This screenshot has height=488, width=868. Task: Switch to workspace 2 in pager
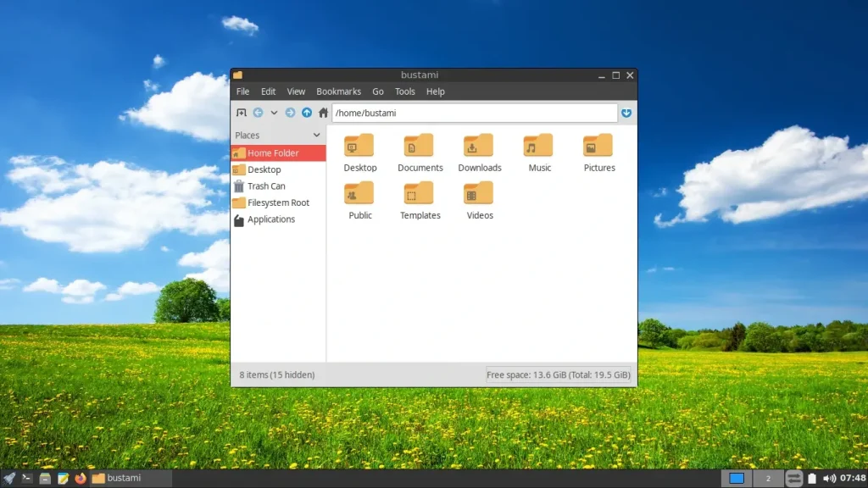(768, 478)
